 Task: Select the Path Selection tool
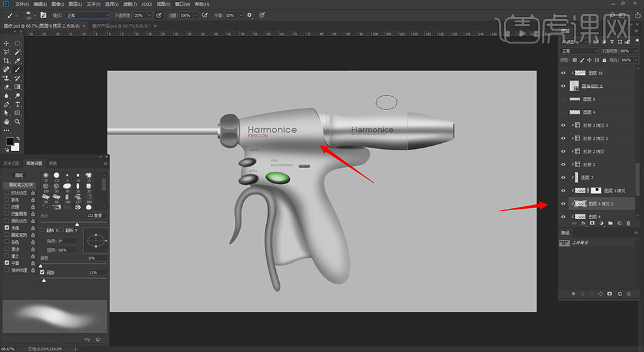tap(7, 113)
